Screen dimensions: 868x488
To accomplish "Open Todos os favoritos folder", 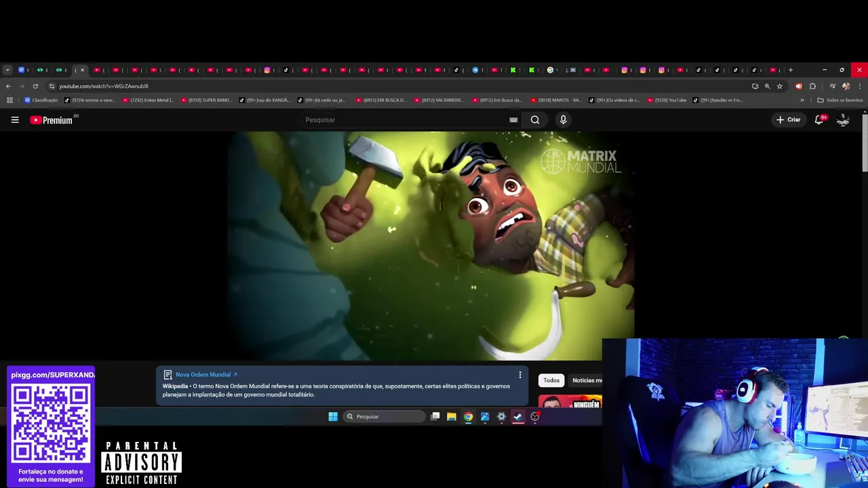I will pos(840,100).
